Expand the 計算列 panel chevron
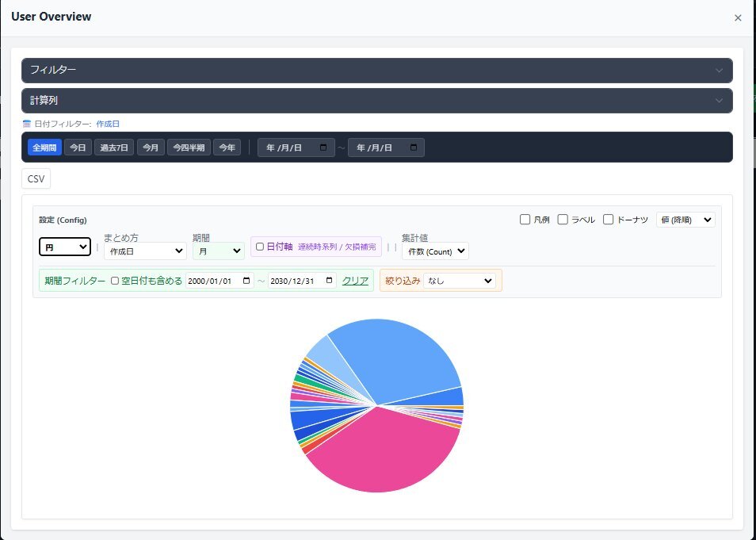The height and width of the screenshot is (540, 756). coord(719,101)
